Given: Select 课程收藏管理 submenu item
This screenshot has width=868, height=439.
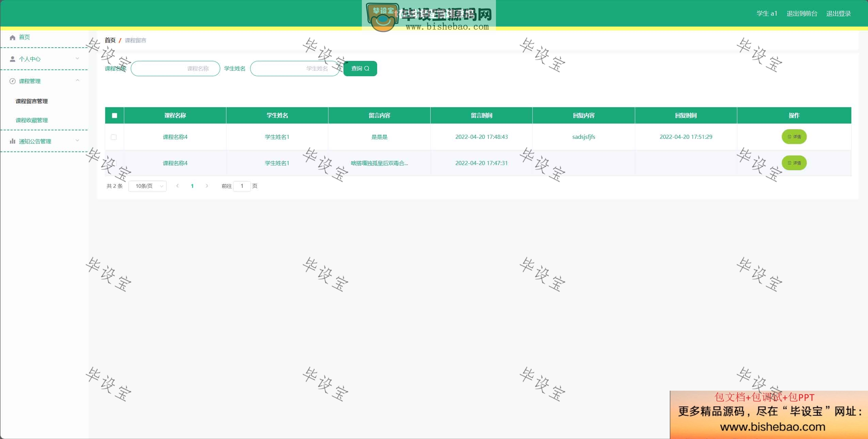Looking at the screenshot, I should pos(32,120).
